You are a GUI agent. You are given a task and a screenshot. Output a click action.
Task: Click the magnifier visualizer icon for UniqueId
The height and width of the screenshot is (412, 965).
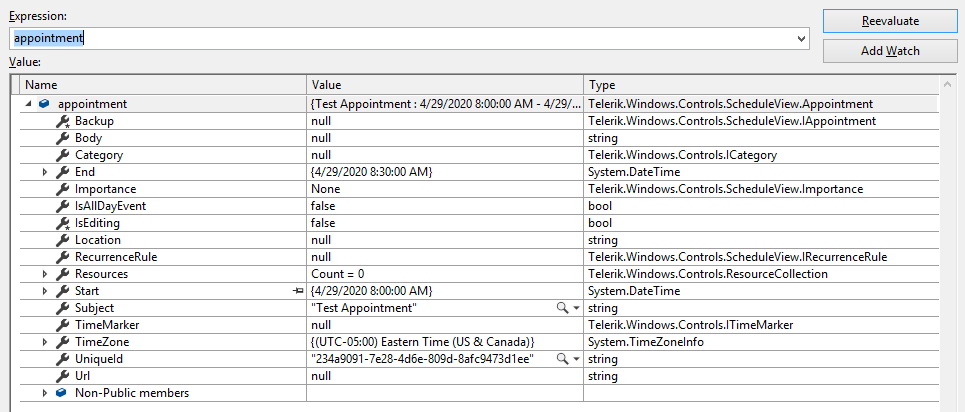pos(563,359)
